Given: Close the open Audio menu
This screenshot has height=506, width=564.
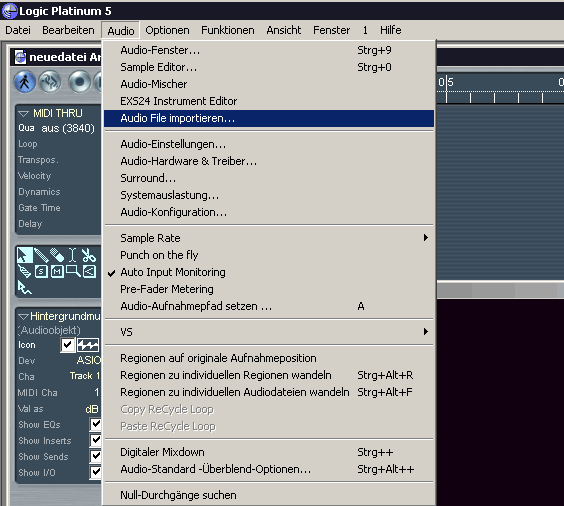Looking at the screenshot, I should (121, 31).
